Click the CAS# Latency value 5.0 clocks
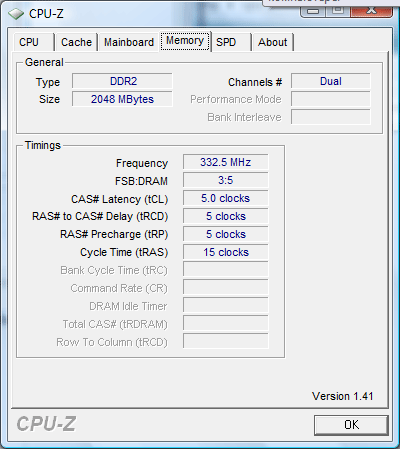 pos(226,198)
